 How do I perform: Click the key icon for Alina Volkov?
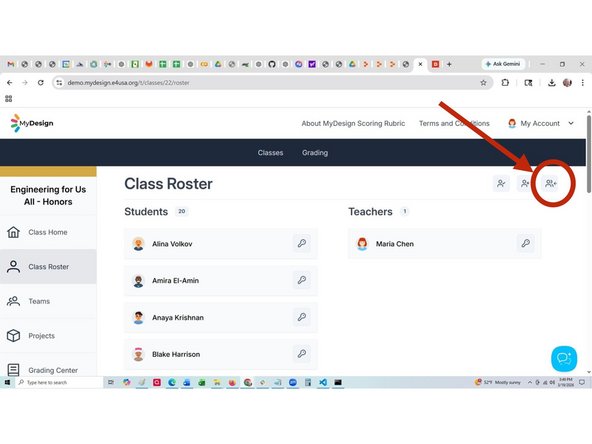pos(302,243)
